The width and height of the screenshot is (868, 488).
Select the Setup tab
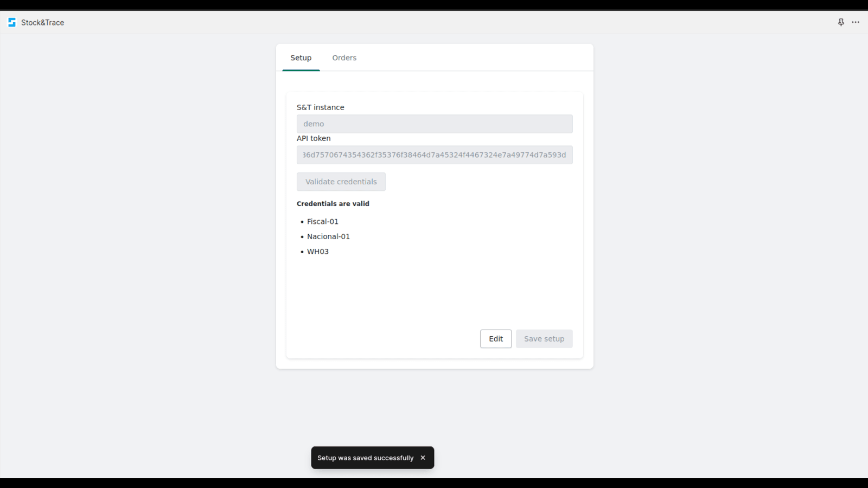tap(301, 58)
